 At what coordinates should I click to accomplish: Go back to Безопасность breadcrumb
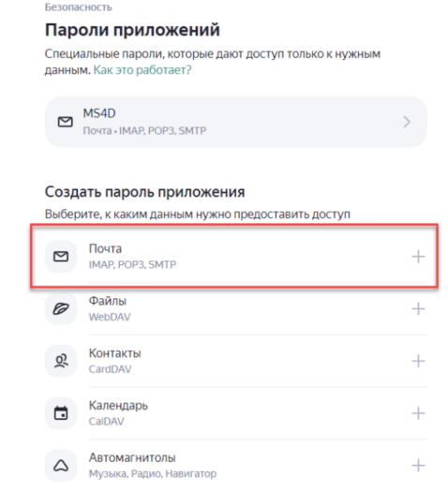coord(79,7)
